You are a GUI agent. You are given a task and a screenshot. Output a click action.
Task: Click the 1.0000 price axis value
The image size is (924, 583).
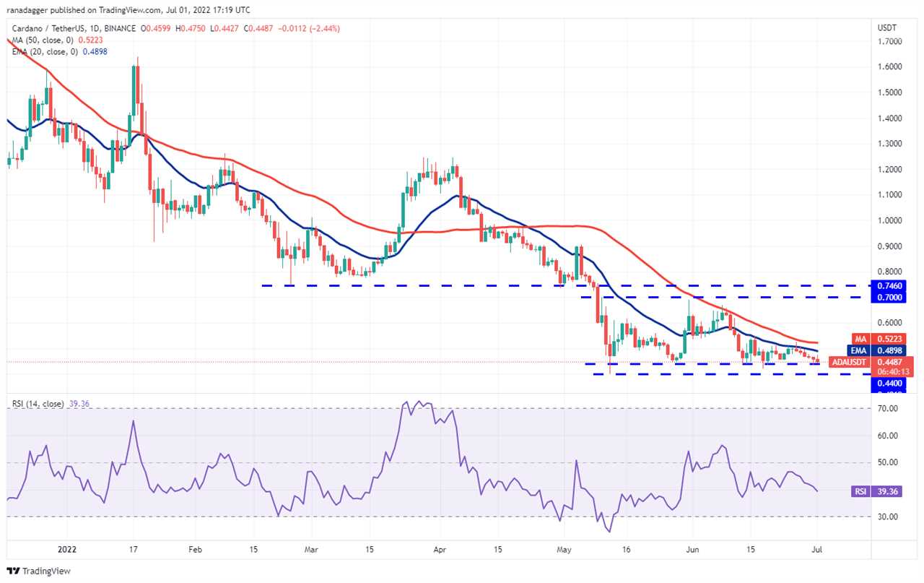892,220
